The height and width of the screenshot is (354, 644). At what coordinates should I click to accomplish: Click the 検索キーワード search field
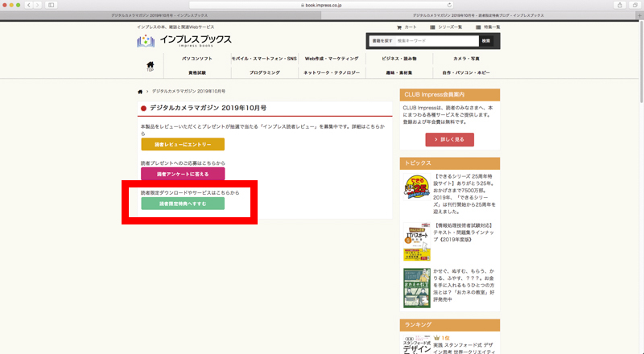(x=437, y=41)
